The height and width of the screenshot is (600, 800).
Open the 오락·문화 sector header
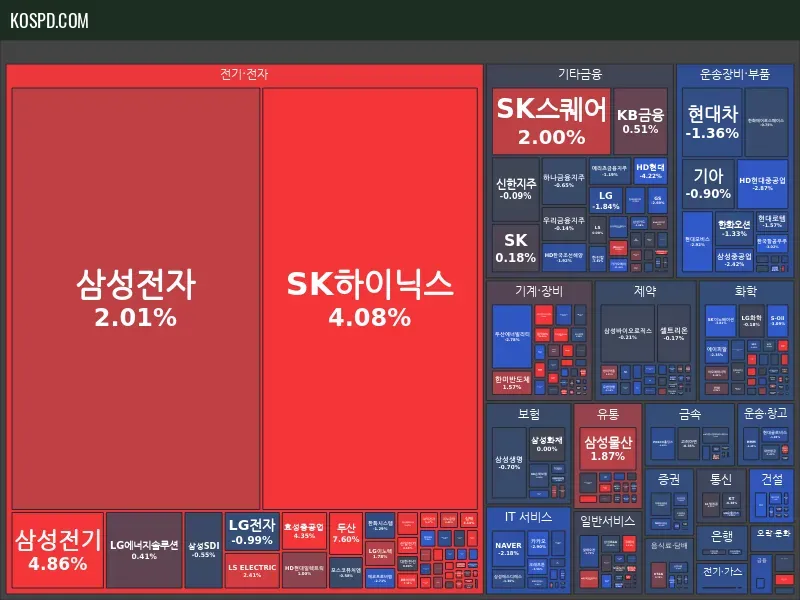[773, 533]
